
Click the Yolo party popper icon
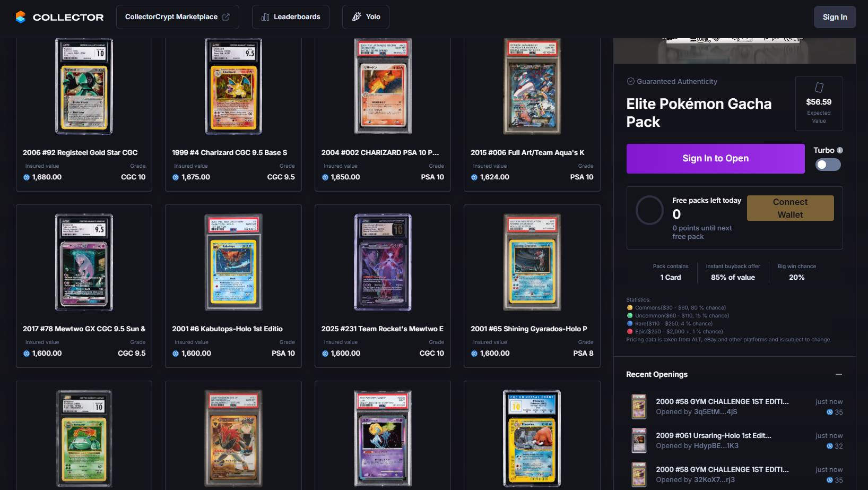coord(357,17)
